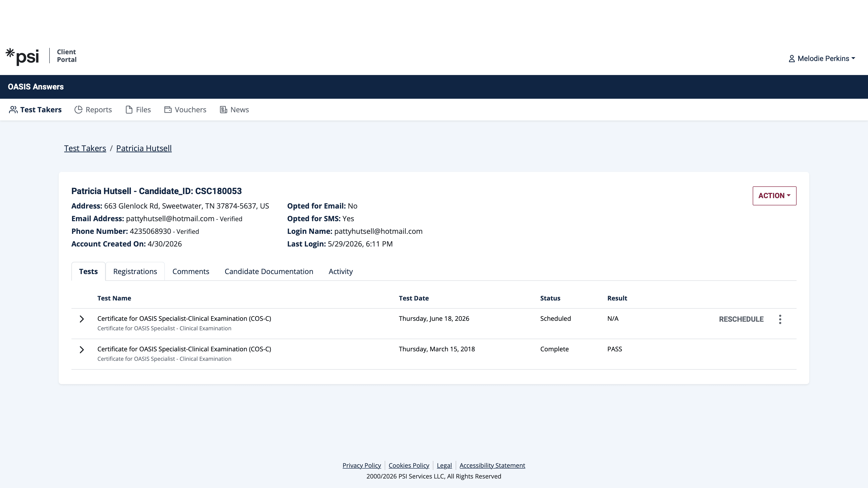Image resolution: width=868 pixels, height=488 pixels.
Task: Open the Cookies Policy link
Action: [409, 465]
